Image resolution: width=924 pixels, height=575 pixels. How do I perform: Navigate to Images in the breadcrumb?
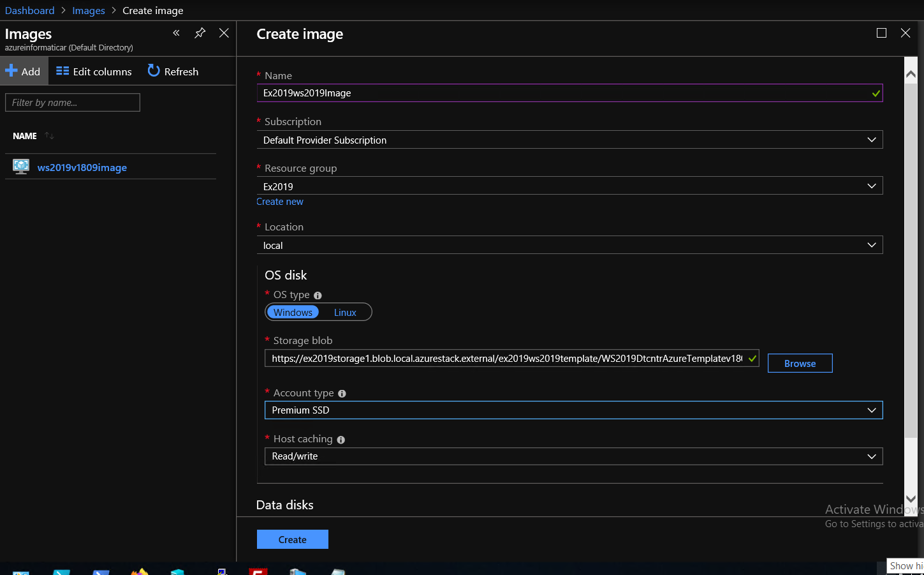tap(89, 10)
